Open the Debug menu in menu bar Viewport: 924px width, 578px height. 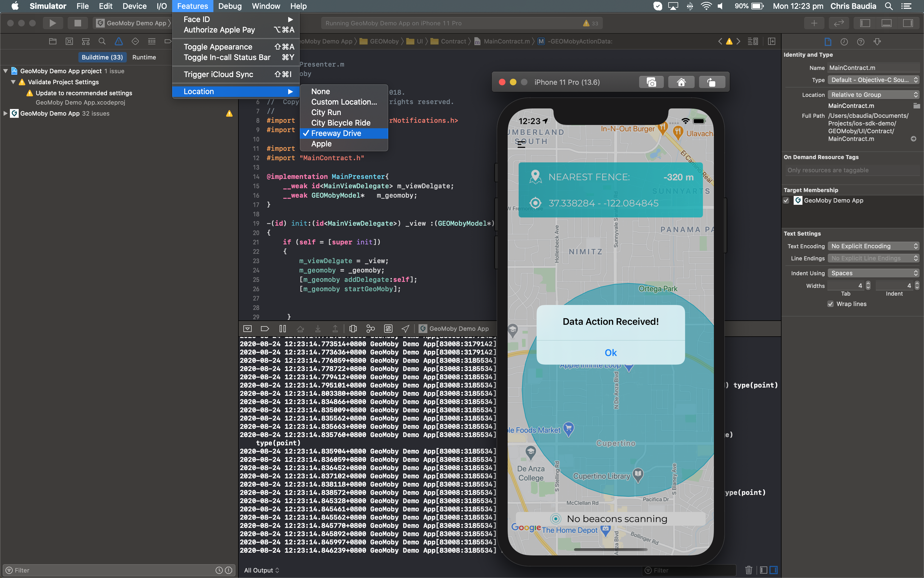[230, 6]
